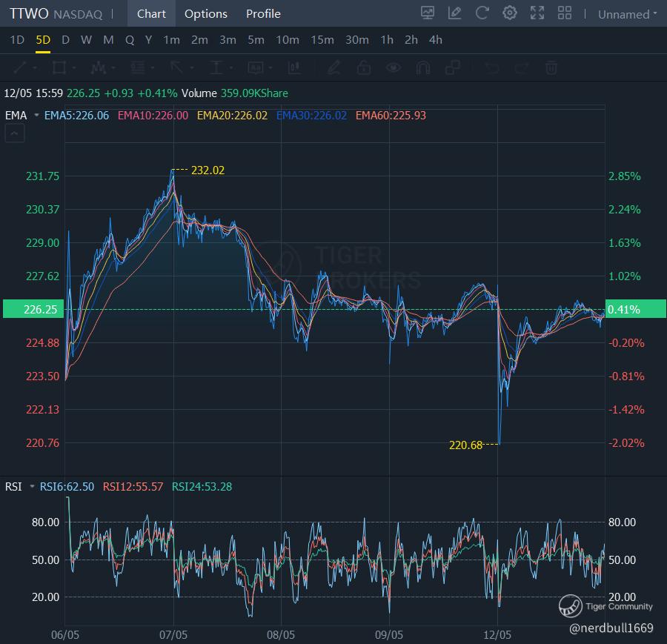Screen dimensions: 667x644
Task: Click the EMA20:226.02 legend label
Action: [232, 116]
